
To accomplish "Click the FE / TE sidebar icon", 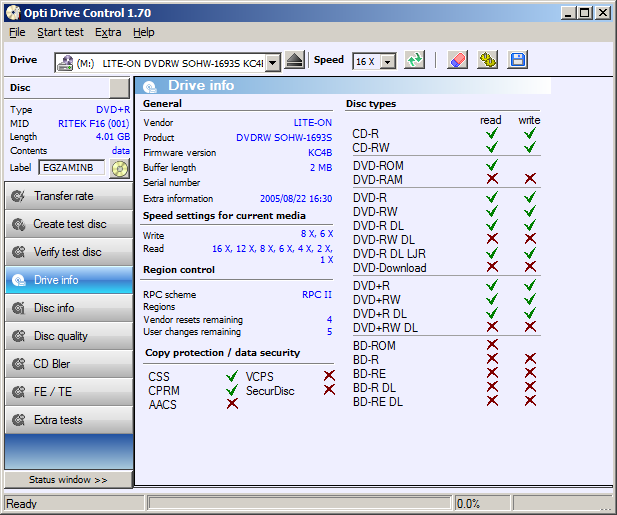I will click(x=18, y=392).
